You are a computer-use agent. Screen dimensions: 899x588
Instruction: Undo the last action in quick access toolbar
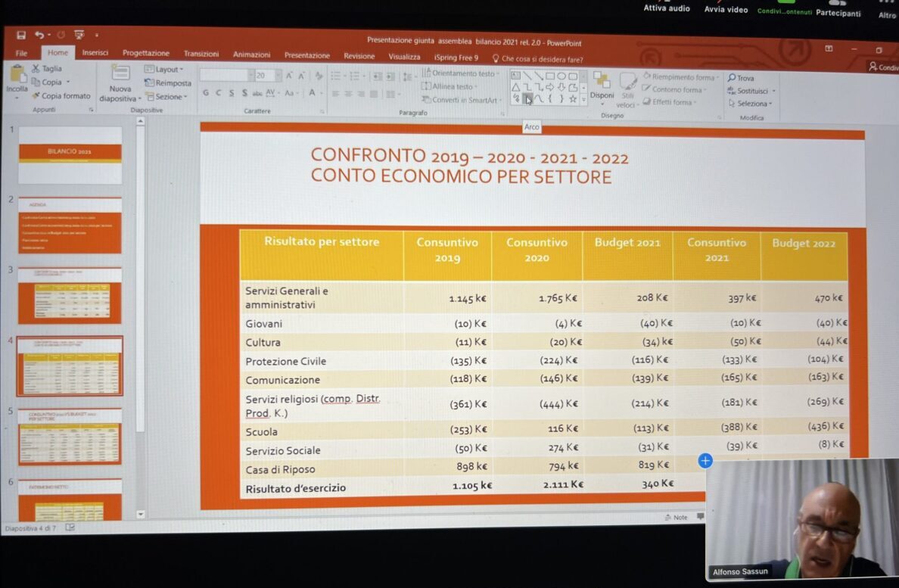[39, 35]
